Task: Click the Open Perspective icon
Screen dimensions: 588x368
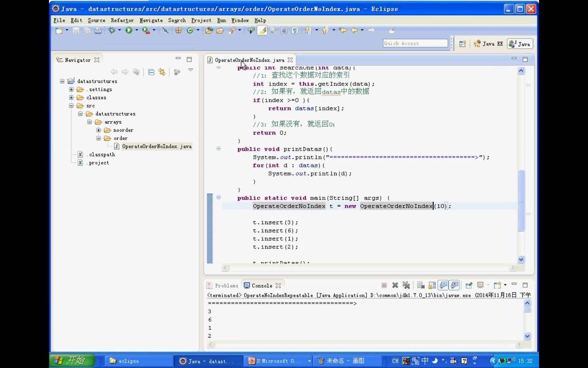Action: [x=462, y=44]
